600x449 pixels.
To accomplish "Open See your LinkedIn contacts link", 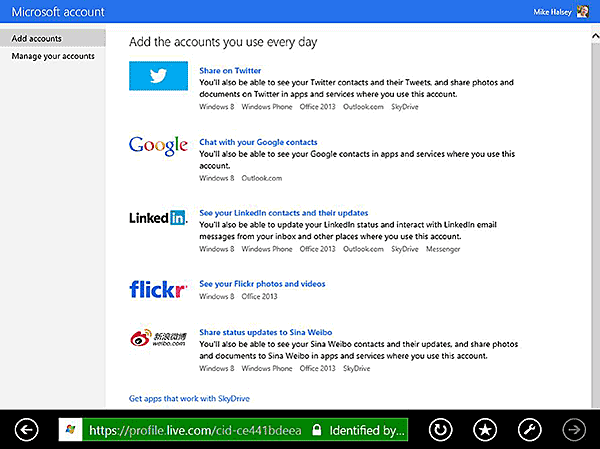I will 284,213.
